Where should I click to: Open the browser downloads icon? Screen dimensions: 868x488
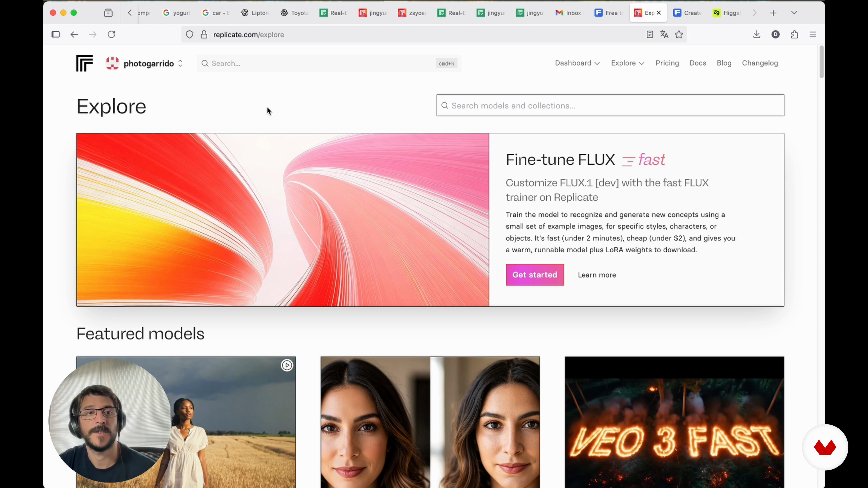(x=757, y=34)
